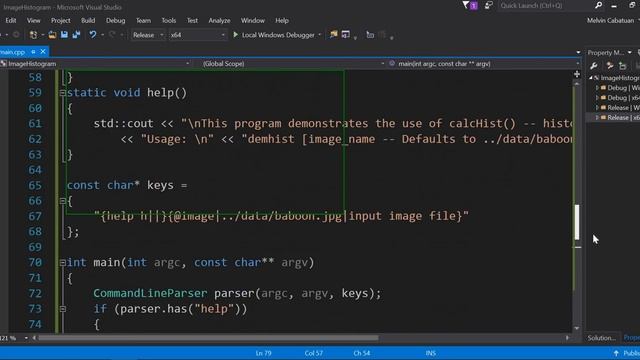Click the breakpoint toolbar icon right of the debugger

(370, 35)
